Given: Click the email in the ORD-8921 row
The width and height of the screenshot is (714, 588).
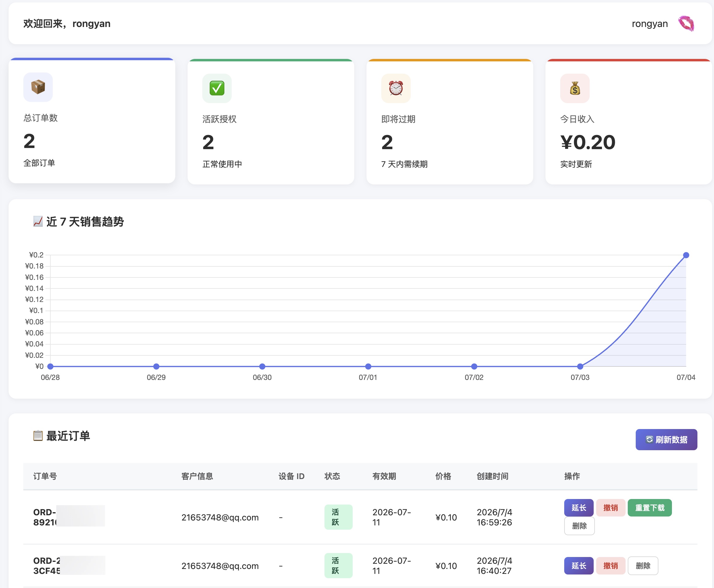Looking at the screenshot, I should coord(220,517).
